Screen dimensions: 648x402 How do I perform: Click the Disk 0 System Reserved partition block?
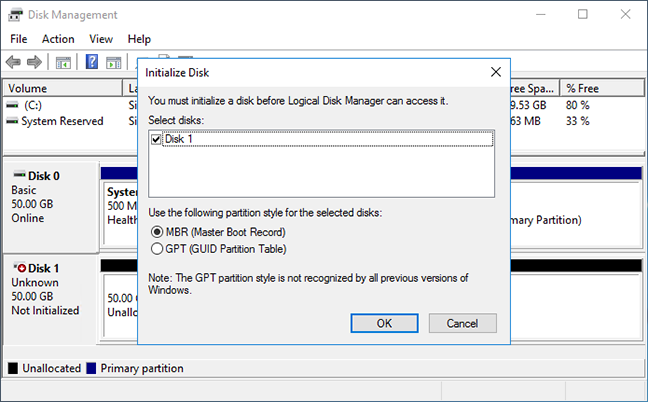point(120,213)
